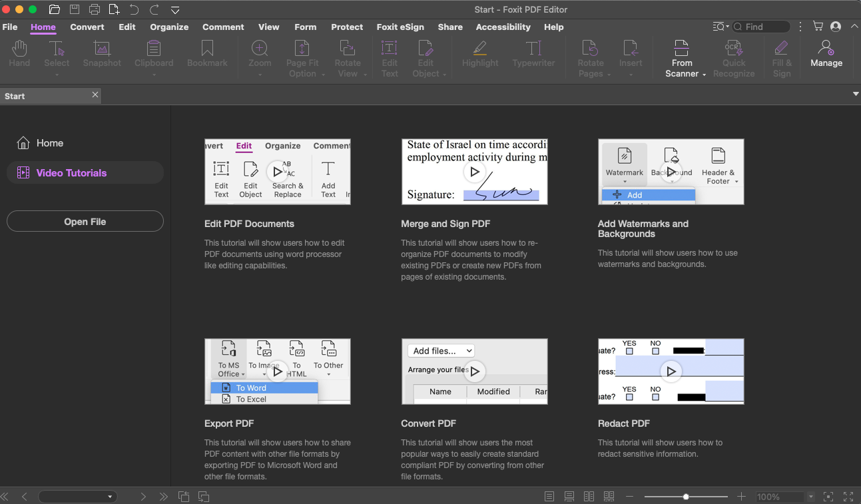
Task: Play the Export PDF tutorial video
Action: (277, 372)
